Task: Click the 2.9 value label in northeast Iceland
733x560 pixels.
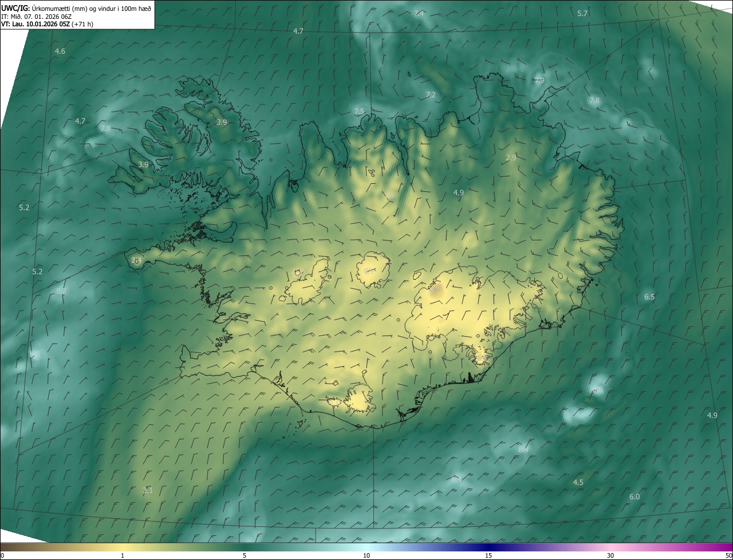Action: point(511,157)
